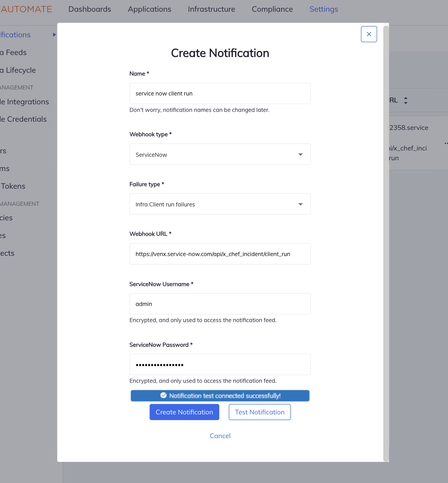Click the Create Notification button
Image resolution: width=448 pixels, height=483 pixels.
click(184, 412)
